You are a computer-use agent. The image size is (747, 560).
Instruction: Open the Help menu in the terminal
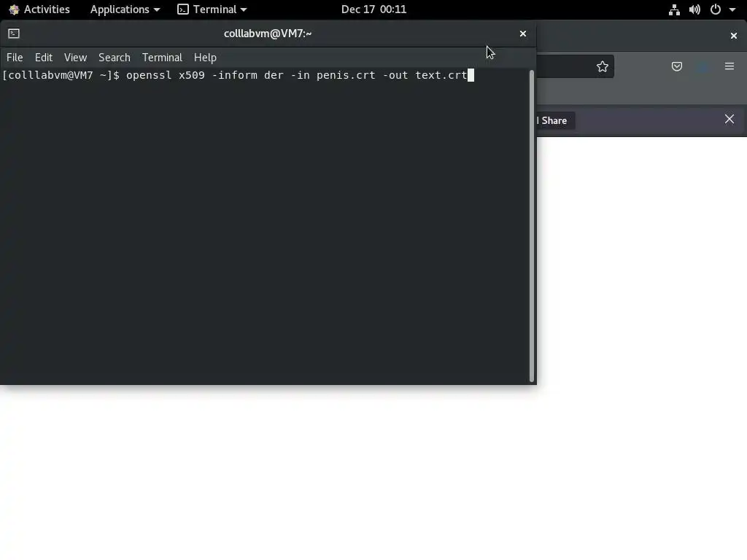[x=205, y=58]
